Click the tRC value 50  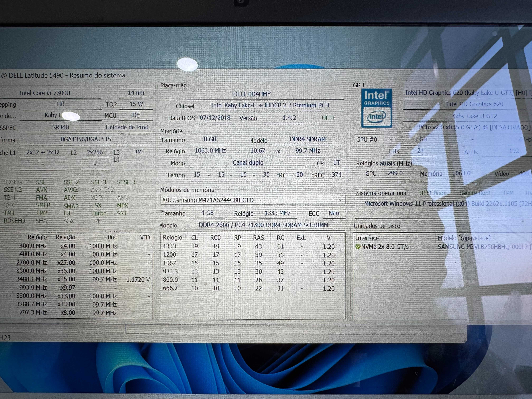click(299, 175)
